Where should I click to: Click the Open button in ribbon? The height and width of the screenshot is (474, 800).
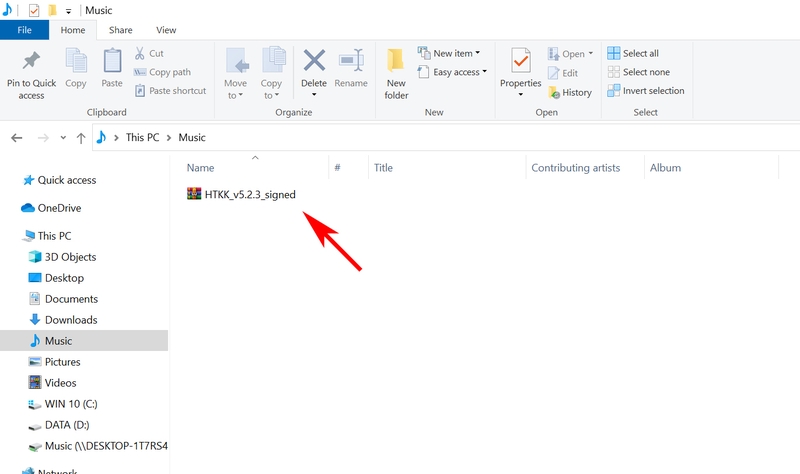click(566, 54)
